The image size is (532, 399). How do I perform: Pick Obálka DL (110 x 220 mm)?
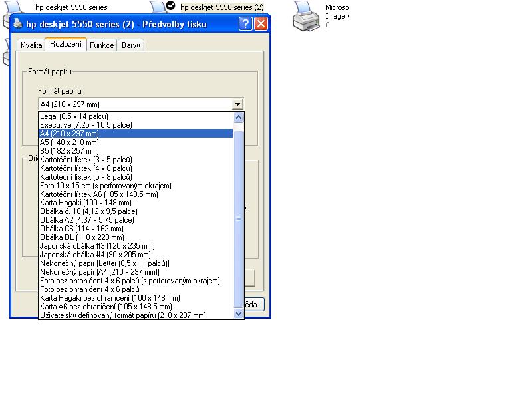coord(82,237)
